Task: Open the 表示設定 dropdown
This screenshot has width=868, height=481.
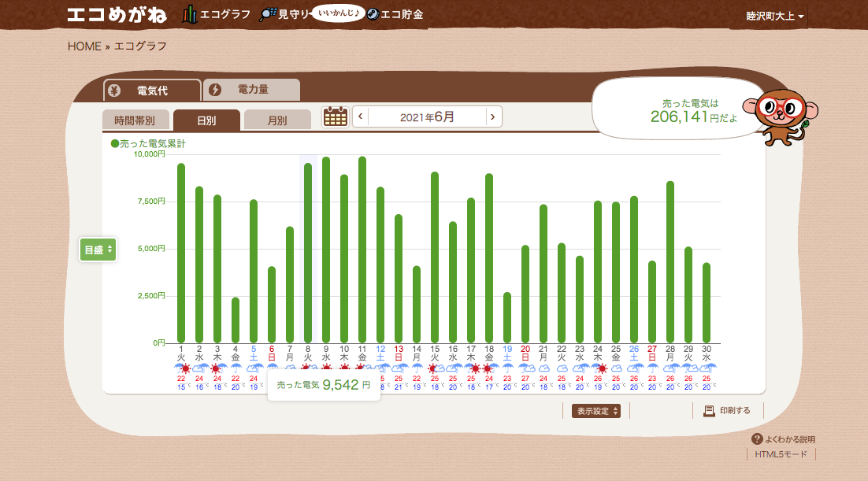Action: pos(596,411)
